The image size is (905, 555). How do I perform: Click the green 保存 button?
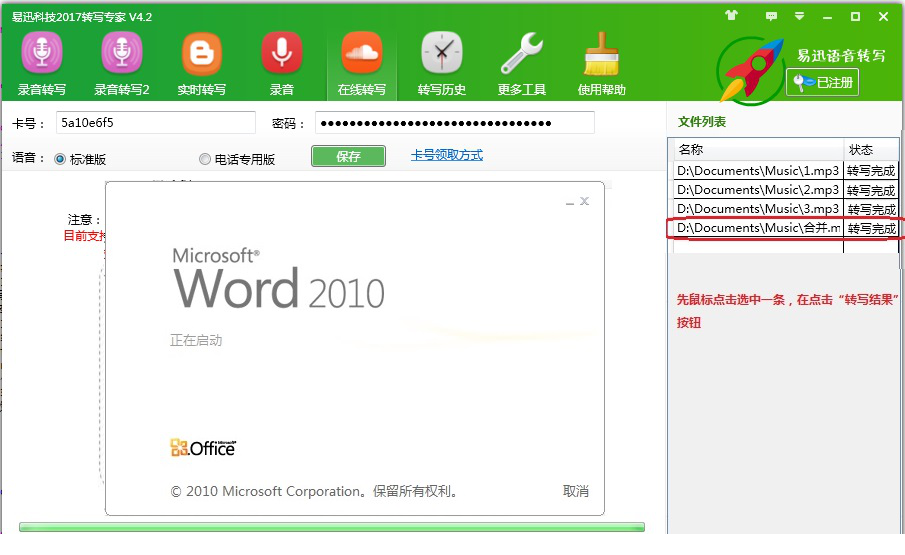[x=348, y=156]
